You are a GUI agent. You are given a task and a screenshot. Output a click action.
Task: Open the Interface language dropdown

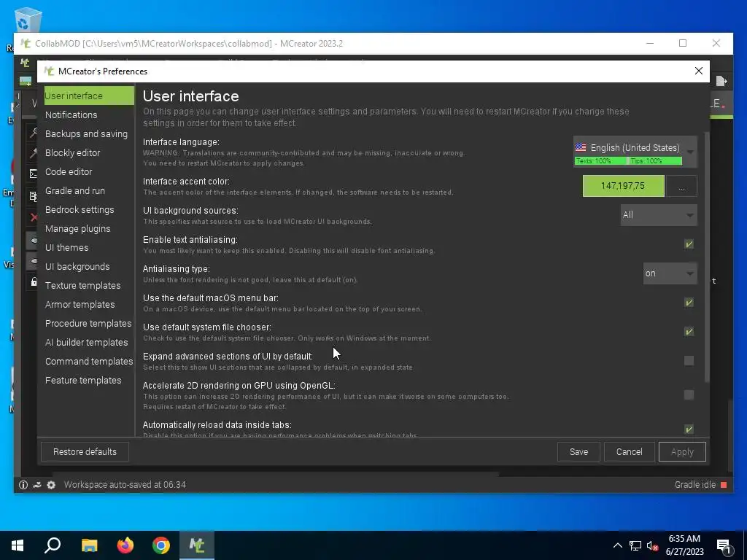(635, 152)
